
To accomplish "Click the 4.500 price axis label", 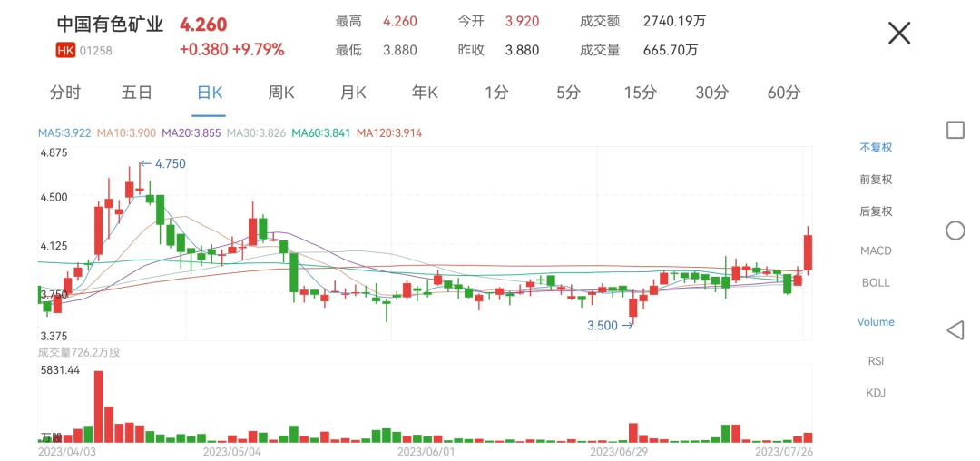I will (x=54, y=196).
